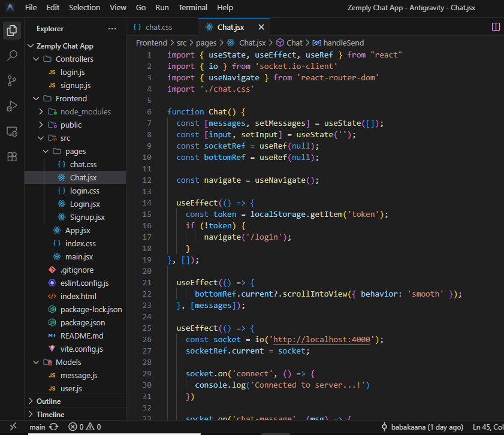This screenshot has width=504, height=435.
Task: Open Signup.jsx file
Action: pyautogui.click(x=76, y=217)
